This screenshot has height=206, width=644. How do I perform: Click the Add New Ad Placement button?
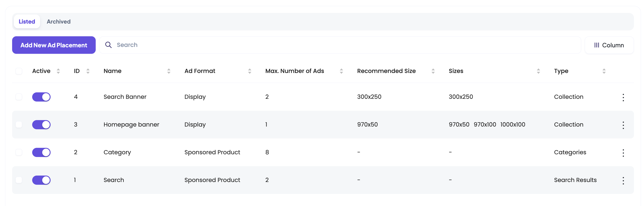click(x=54, y=45)
